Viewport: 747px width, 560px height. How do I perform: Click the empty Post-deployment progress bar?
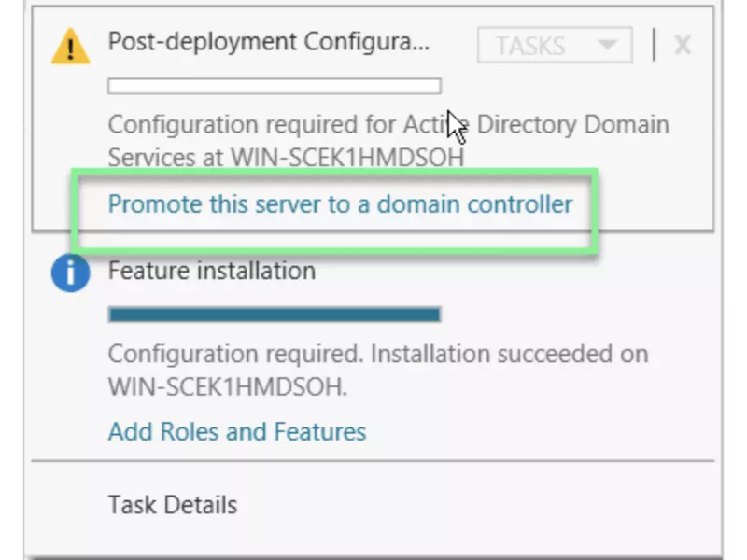(274, 86)
